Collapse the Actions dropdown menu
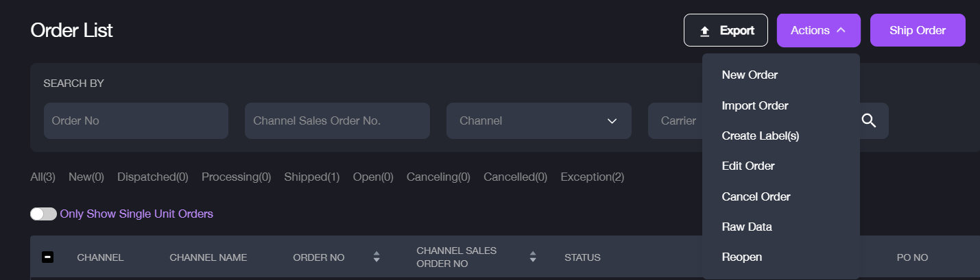 818,31
